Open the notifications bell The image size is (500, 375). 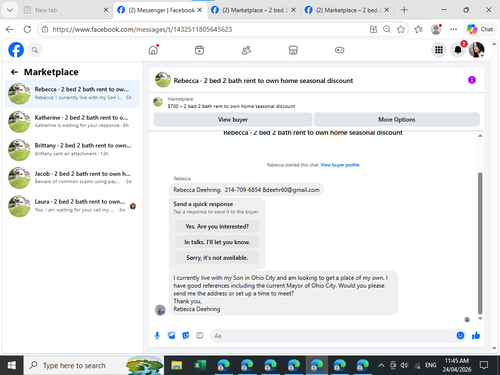coord(458,50)
